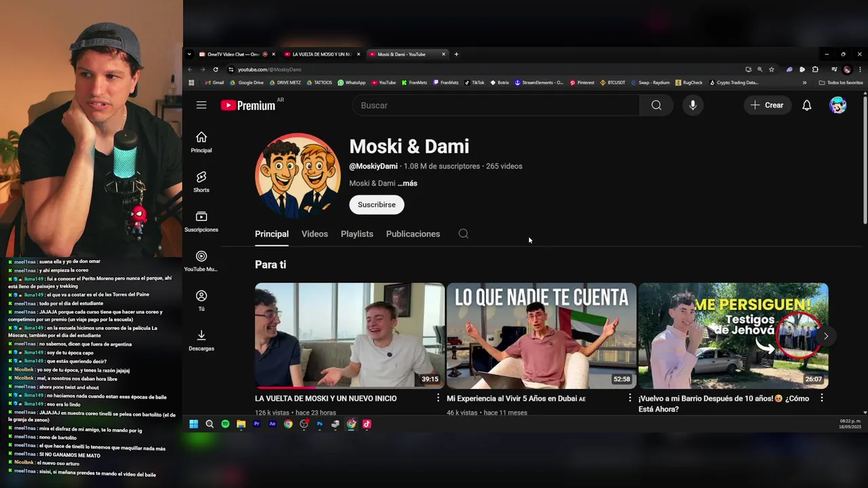Open the RugCheck bookmark
This screenshot has height=488, width=868.
(x=689, y=83)
